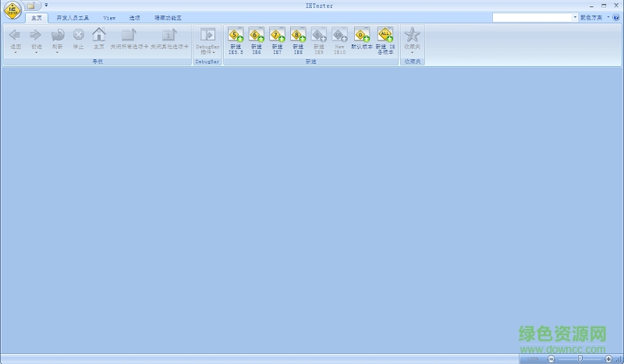Click the window resize grip in corner

click(x=619, y=359)
